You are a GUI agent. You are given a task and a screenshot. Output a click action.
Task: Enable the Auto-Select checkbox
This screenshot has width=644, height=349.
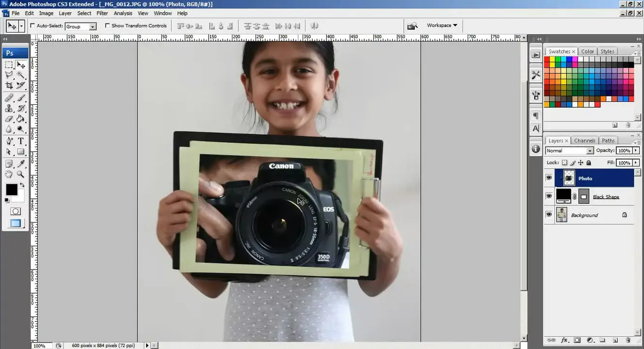pos(33,26)
